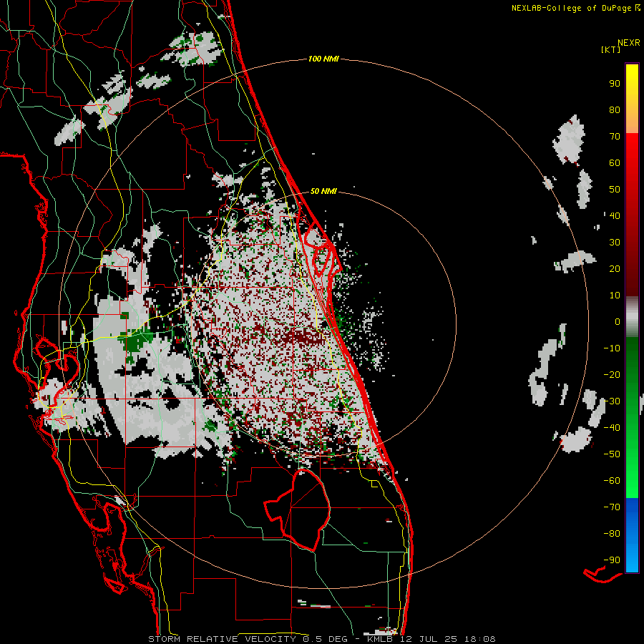The image size is (644, 644).
Task: Click the "-70" value on the velocity scale
Action: pos(612,507)
